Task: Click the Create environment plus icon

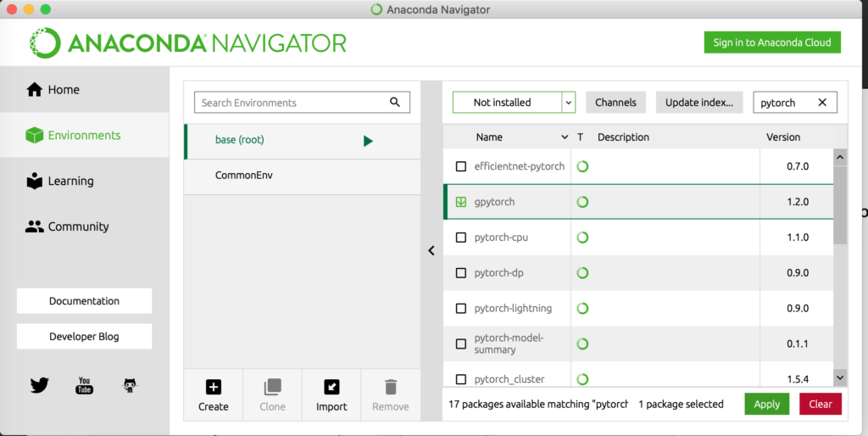Action: coord(213,388)
